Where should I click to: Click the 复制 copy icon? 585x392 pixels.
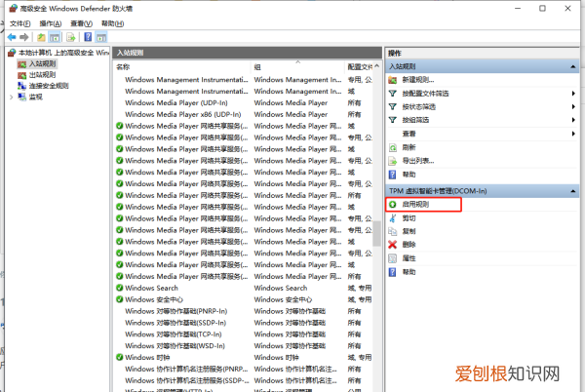[393, 232]
